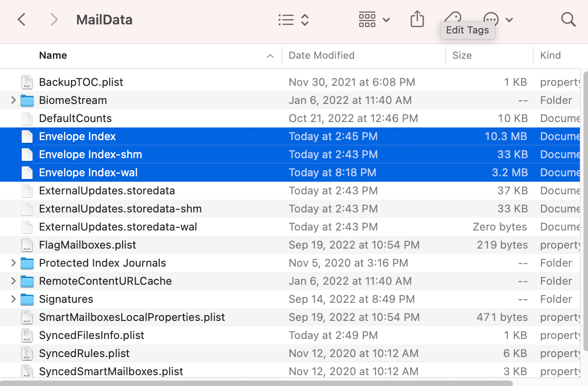The image size is (588, 386).
Task: Select the Envelope Index file name
Action: [x=77, y=137]
